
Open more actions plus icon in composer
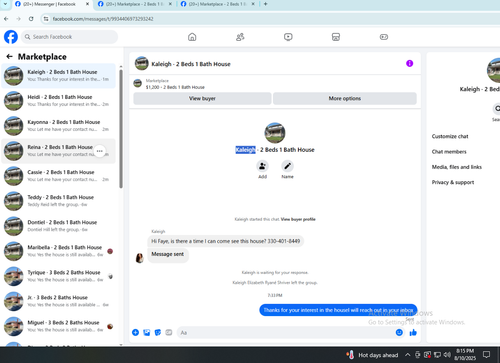(135, 332)
